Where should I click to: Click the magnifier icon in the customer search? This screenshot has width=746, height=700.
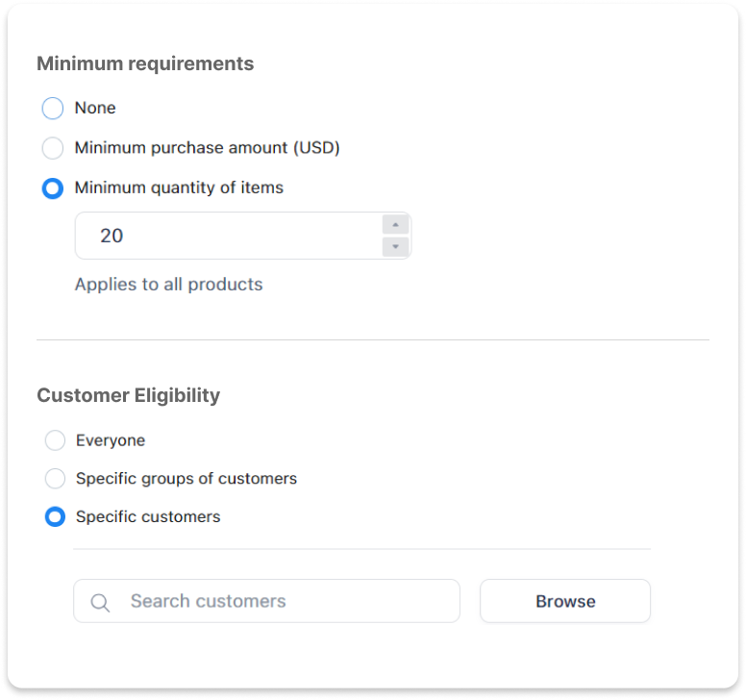tap(100, 603)
